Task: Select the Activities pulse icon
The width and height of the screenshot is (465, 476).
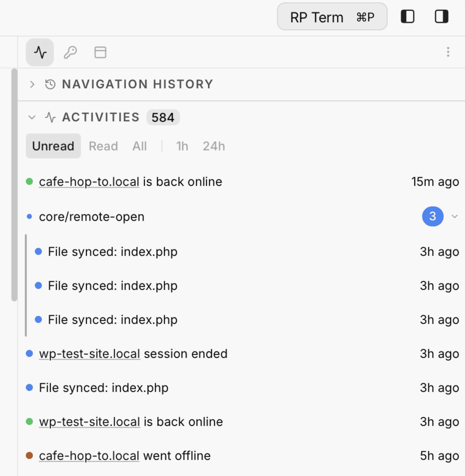Action: [40, 52]
